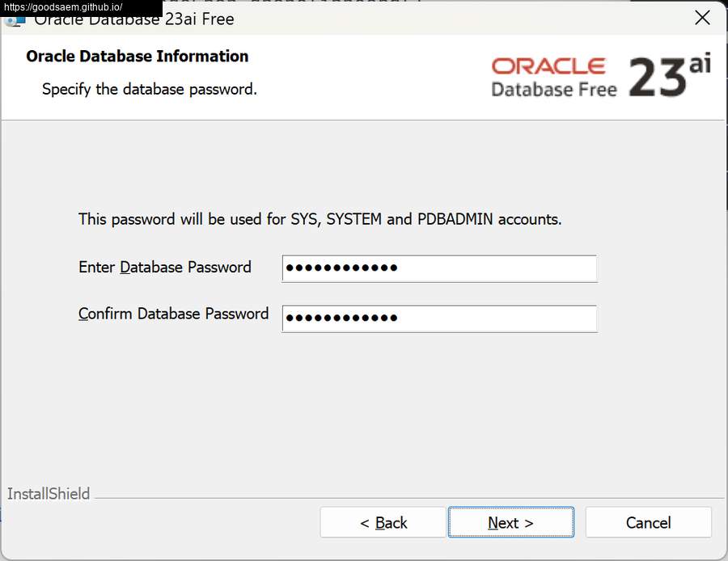
Task: Cancel the Oracle installation
Action: (648, 522)
